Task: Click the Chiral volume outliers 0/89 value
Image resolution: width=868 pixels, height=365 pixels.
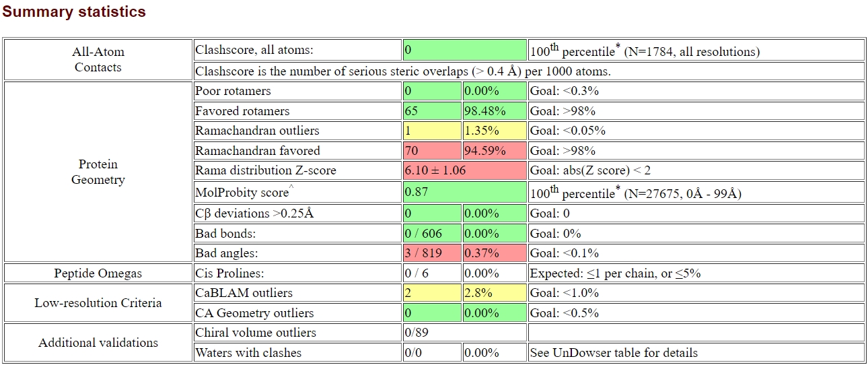Action: (x=417, y=333)
